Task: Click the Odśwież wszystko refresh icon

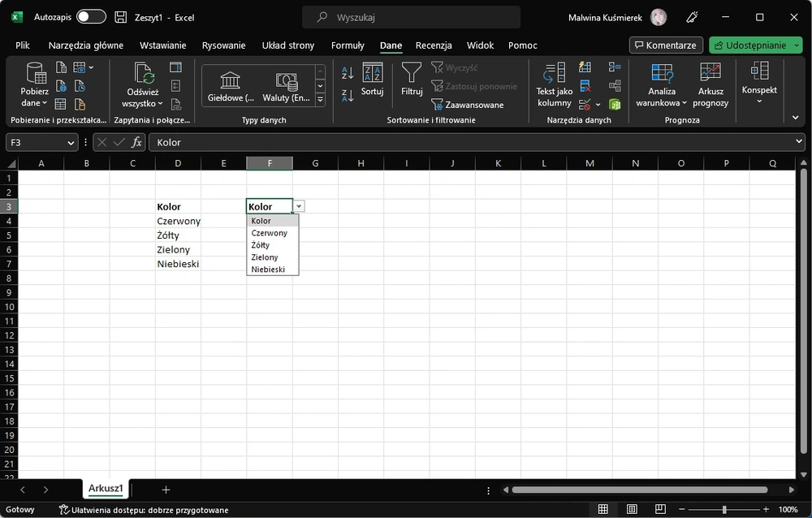Action: click(144, 72)
